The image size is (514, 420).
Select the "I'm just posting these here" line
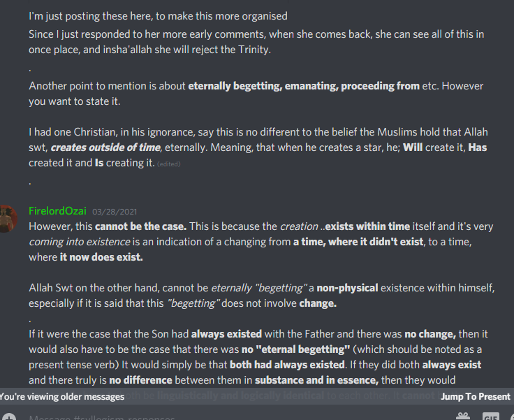coord(158,16)
